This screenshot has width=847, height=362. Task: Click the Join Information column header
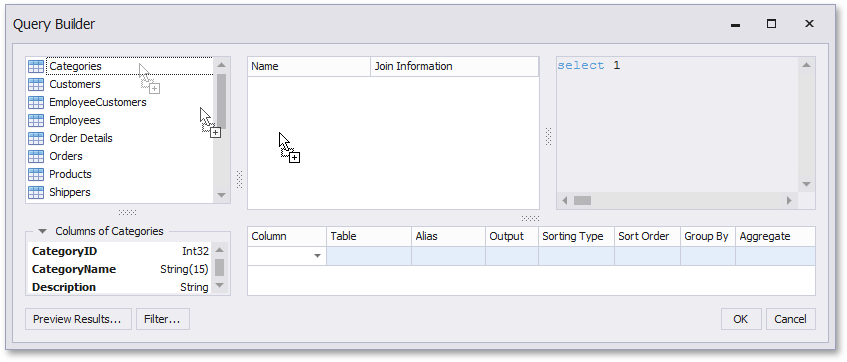pyautogui.click(x=454, y=66)
